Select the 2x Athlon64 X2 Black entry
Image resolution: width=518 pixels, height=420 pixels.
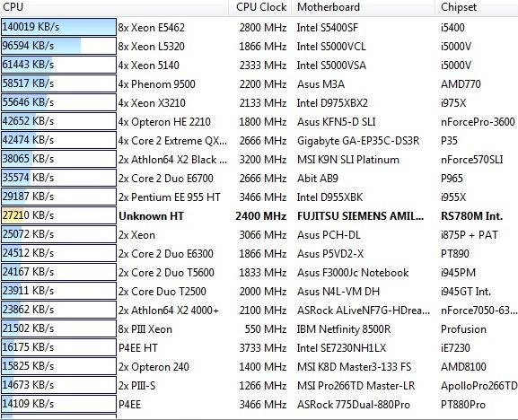[x=172, y=159]
